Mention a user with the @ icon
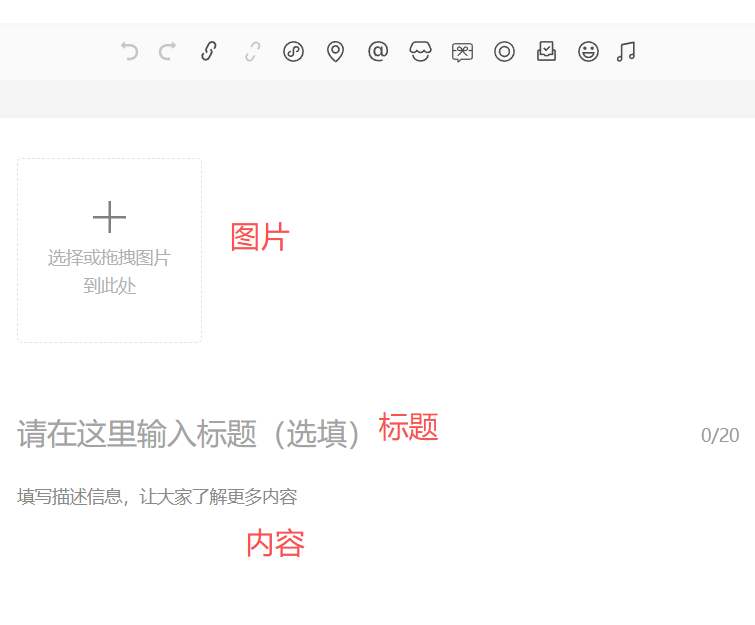Screen dimensions: 755x625 click(378, 51)
